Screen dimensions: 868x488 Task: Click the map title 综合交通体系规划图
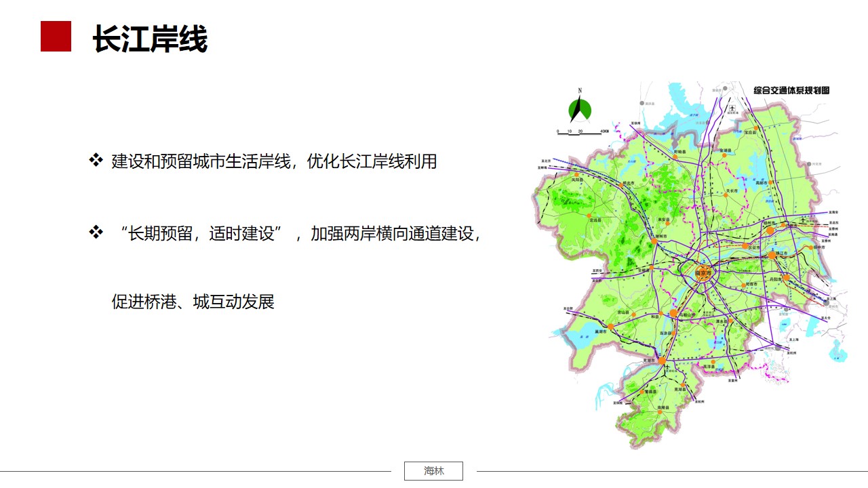tap(791, 90)
